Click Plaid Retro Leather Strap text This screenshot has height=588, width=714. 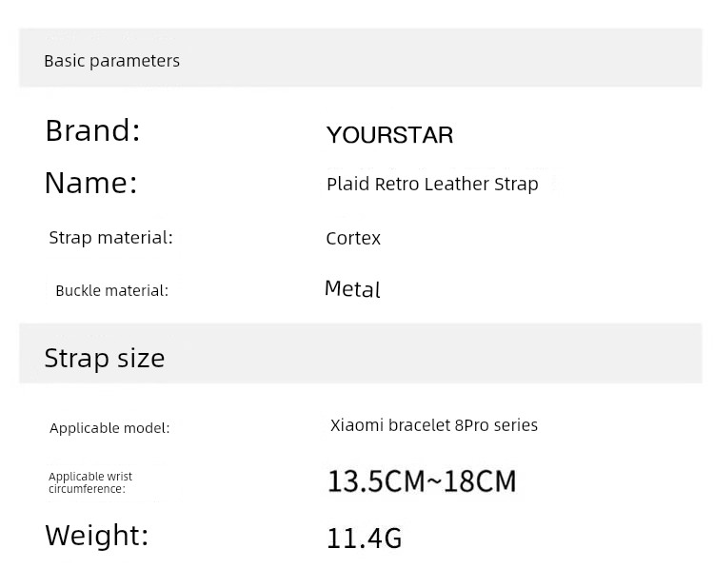432,185
